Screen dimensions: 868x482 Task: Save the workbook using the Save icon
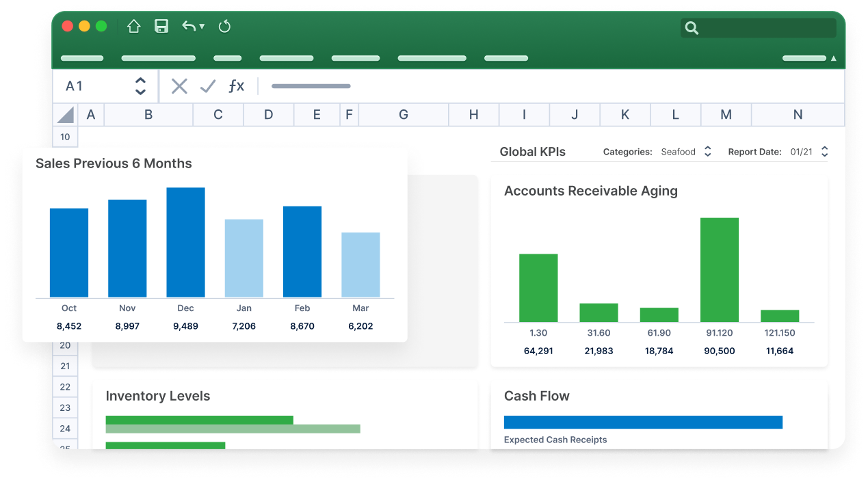[x=161, y=26]
